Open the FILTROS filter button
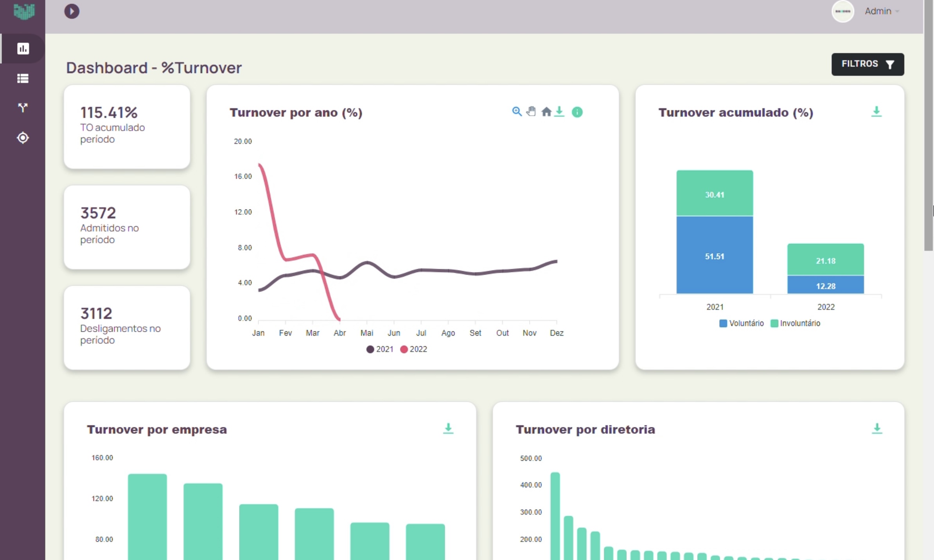This screenshot has height=560, width=934. [867, 64]
